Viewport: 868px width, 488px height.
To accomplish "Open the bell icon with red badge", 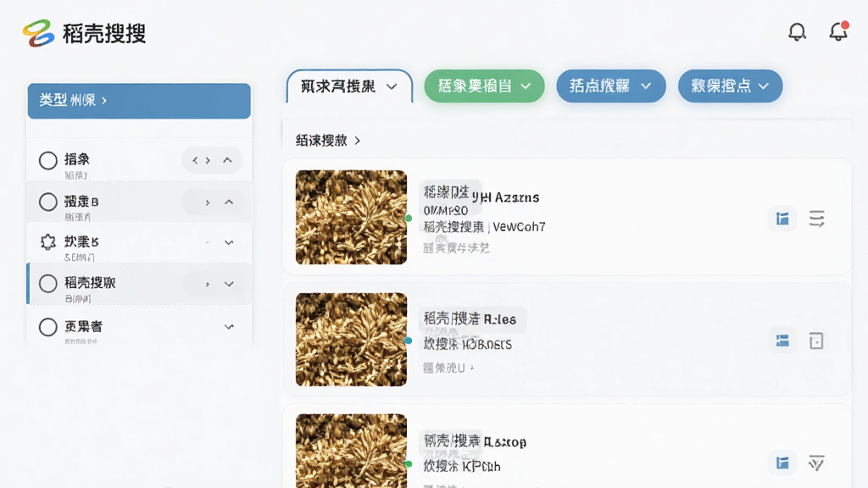I will [838, 31].
